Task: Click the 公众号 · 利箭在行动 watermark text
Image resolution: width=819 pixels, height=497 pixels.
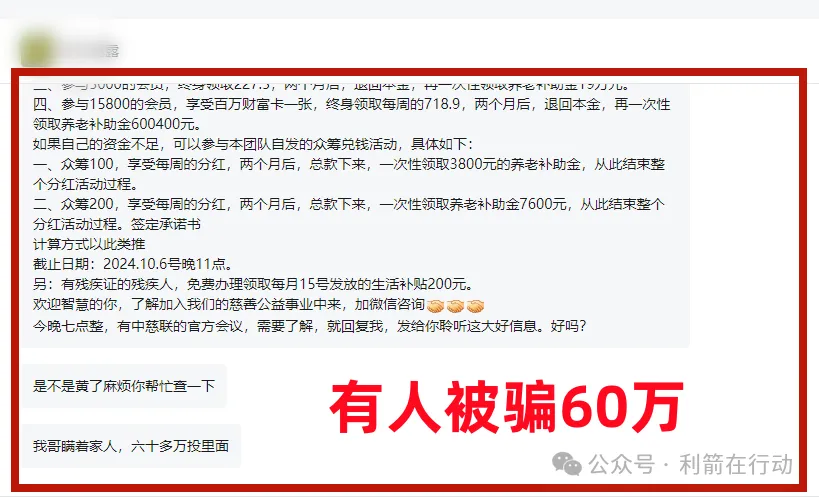Action: pyautogui.click(x=691, y=464)
